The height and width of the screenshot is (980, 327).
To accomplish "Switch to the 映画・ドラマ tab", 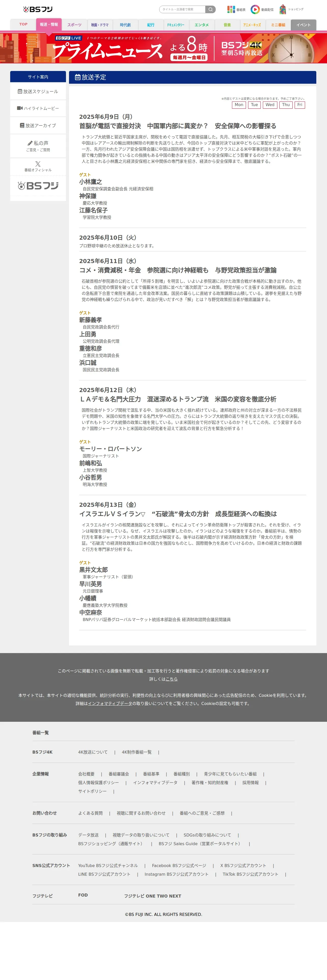I will pos(100,25).
